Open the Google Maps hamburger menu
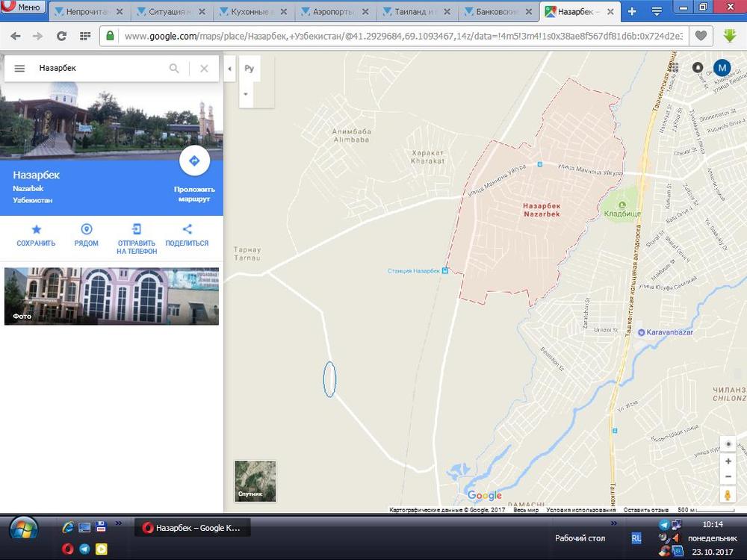The image size is (747, 560). pyautogui.click(x=20, y=69)
